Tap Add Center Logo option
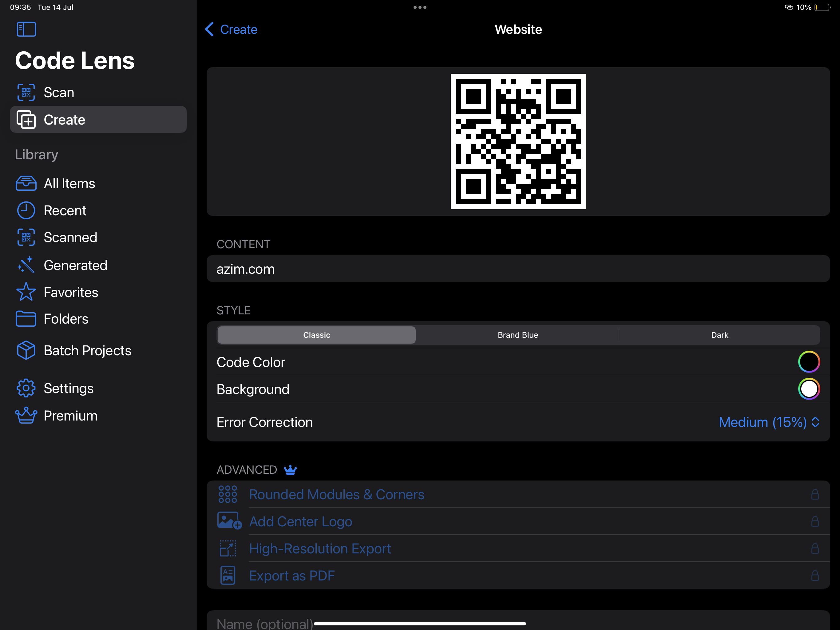The width and height of the screenshot is (840, 630). [x=518, y=521]
